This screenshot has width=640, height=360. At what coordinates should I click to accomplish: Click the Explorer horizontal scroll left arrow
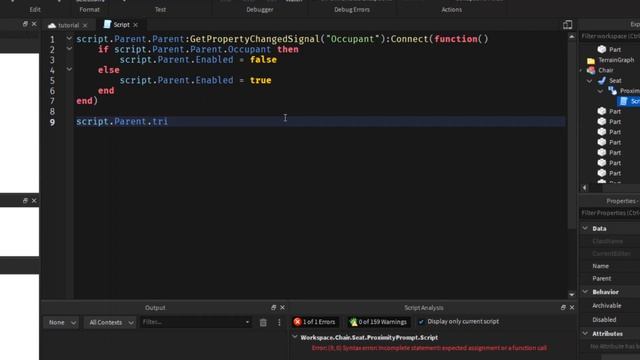tap(584, 188)
